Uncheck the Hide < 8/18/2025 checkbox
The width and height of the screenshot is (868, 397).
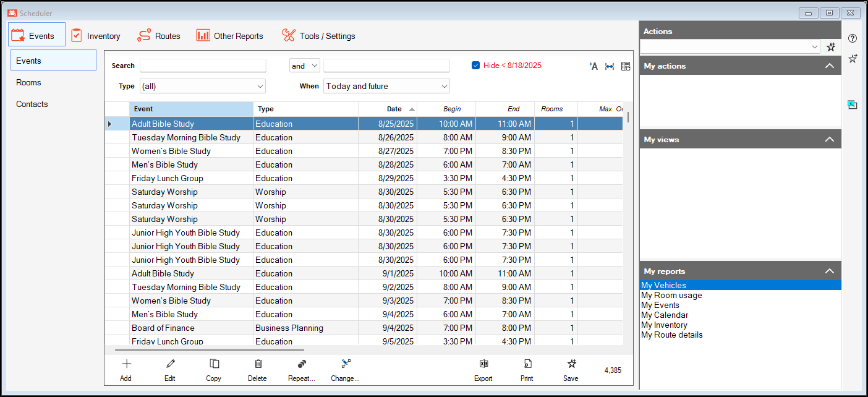pos(475,66)
